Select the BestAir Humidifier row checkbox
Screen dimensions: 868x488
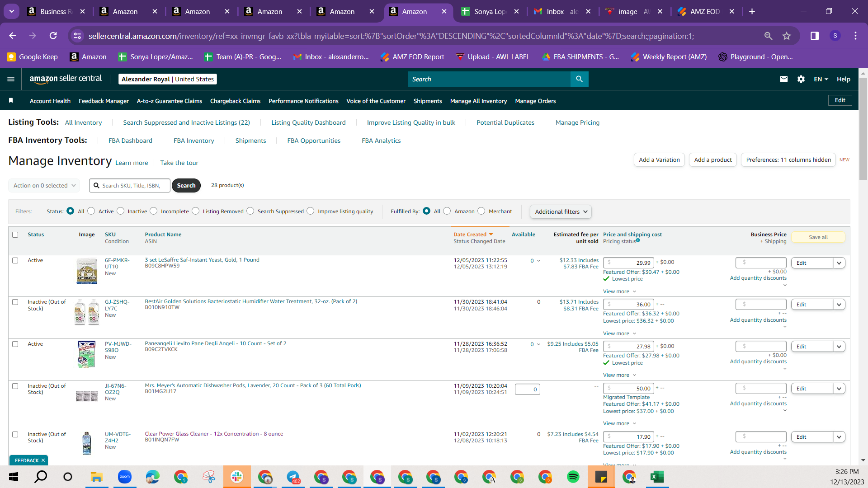coord(15,302)
